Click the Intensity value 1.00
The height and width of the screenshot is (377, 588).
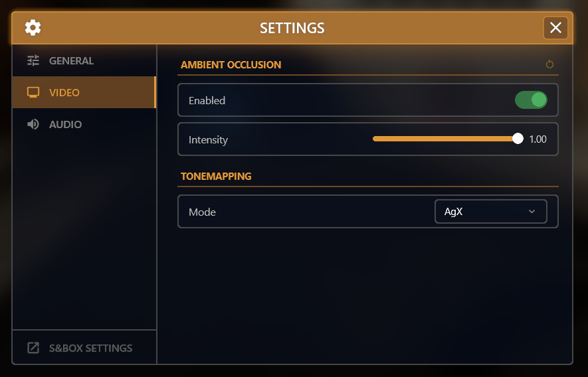click(x=538, y=139)
